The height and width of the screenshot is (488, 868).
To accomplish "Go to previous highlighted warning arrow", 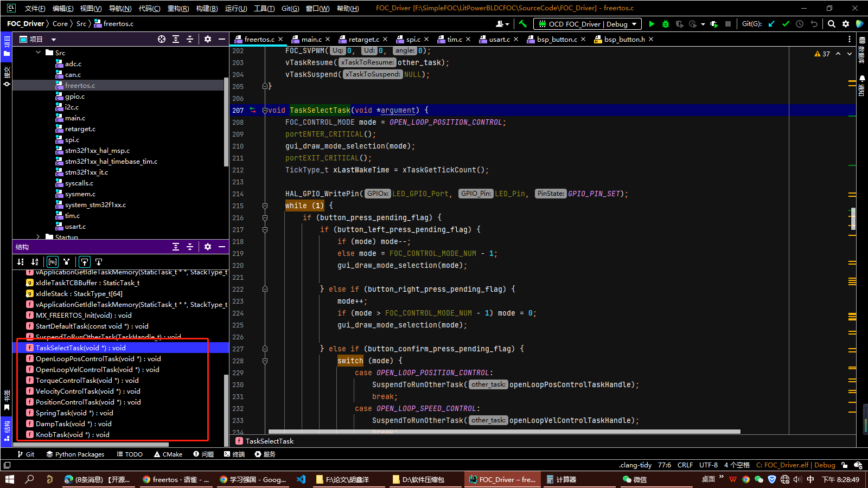I will point(838,54).
